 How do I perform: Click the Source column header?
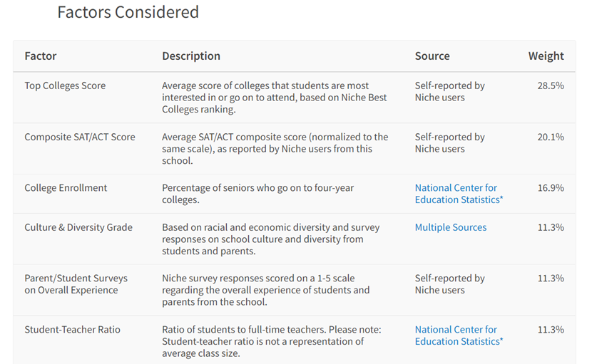[x=432, y=56]
